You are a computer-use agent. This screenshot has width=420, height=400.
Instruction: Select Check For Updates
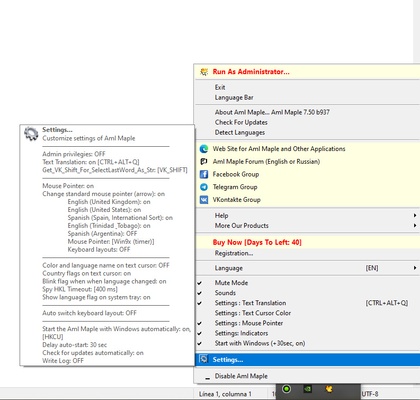241,122
